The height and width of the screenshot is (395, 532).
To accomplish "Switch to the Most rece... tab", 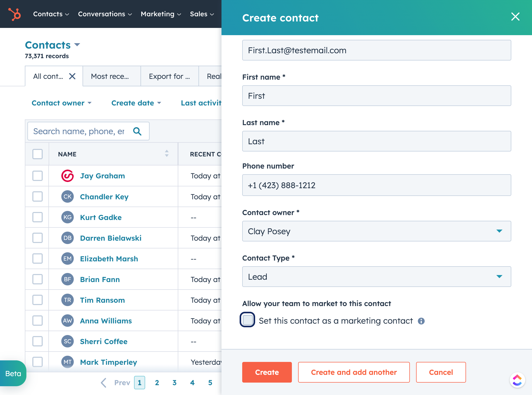I will (x=112, y=76).
